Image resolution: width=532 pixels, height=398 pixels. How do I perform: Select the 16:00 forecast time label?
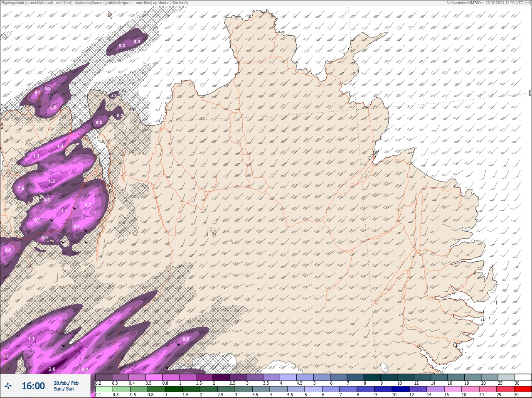point(33,386)
